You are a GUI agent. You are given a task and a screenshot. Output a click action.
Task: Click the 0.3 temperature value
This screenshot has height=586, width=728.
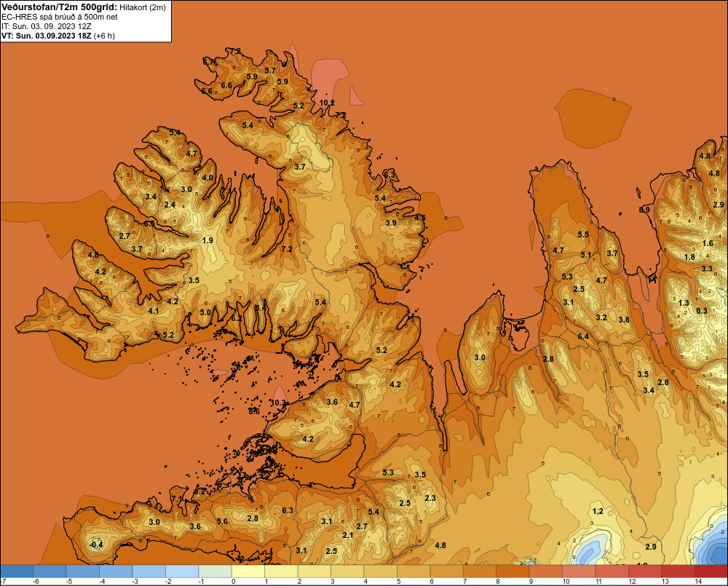click(x=702, y=311)
